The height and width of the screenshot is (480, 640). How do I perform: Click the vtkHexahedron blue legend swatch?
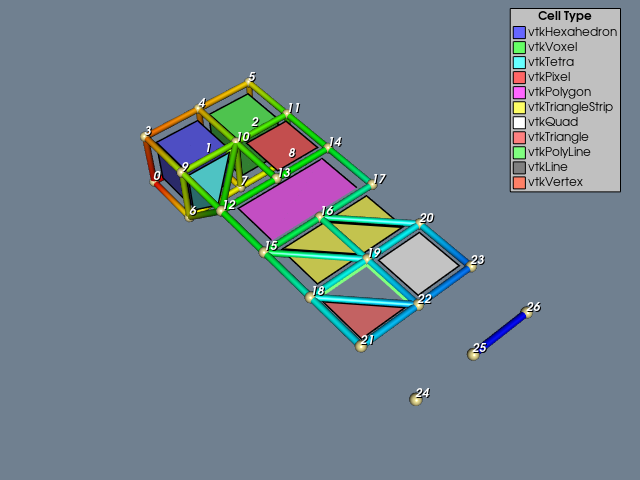[x=519, y=32]
